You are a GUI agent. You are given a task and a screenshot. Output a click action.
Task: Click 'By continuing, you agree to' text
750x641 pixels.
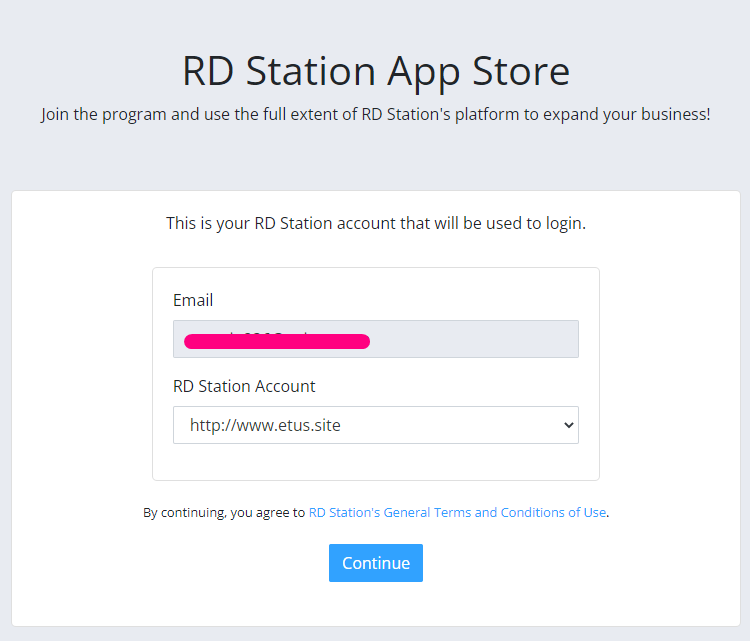pyautogui.click(x=224, y=512)
